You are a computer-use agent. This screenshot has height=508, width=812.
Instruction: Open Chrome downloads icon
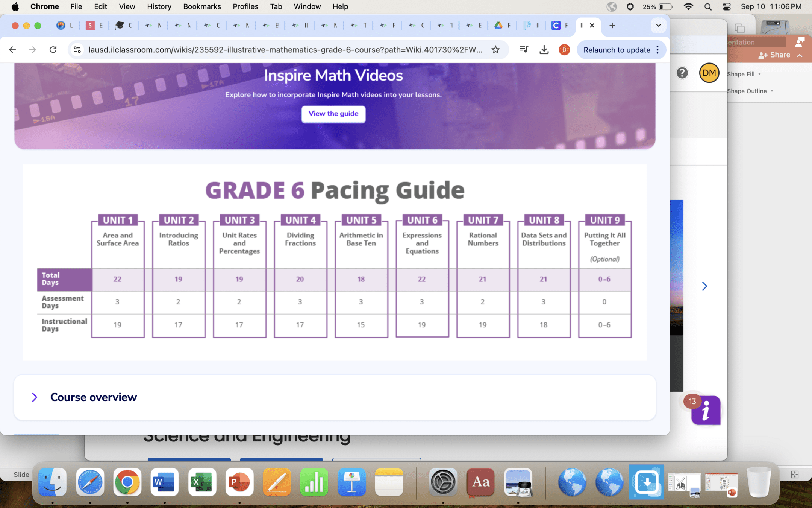(x=544, y=50)
